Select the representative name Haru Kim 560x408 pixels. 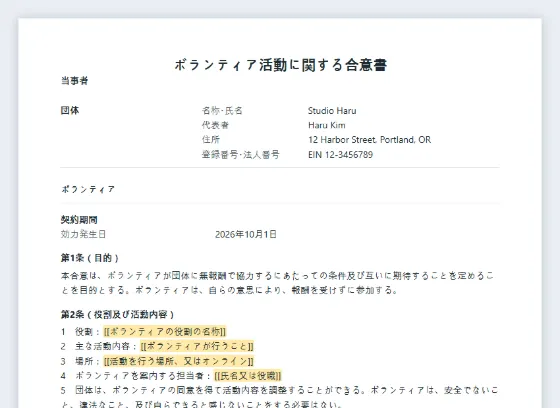pyautogui.click(x=327, y=125)
